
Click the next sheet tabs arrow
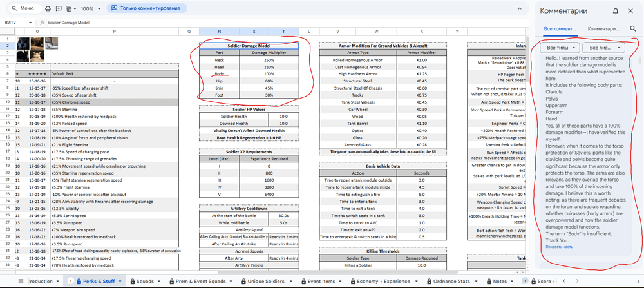[x=577, y=281]
